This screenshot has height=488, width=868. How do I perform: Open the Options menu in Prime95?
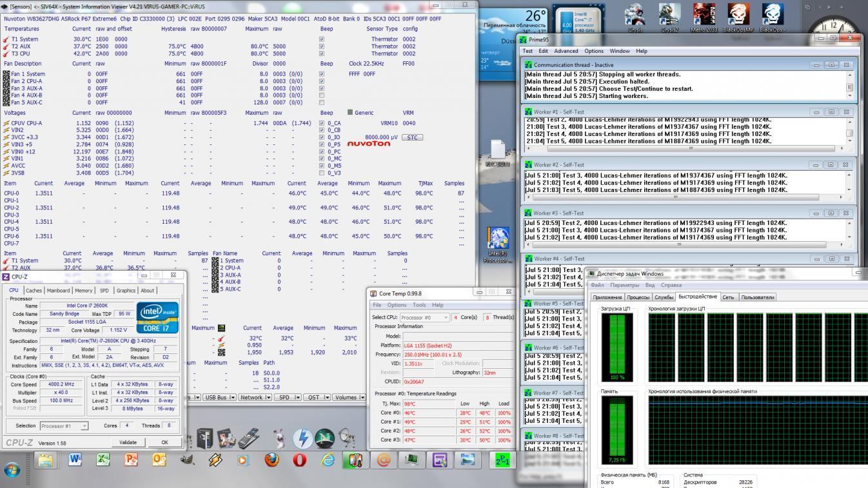pyautogui.click(x=593, y=51)
